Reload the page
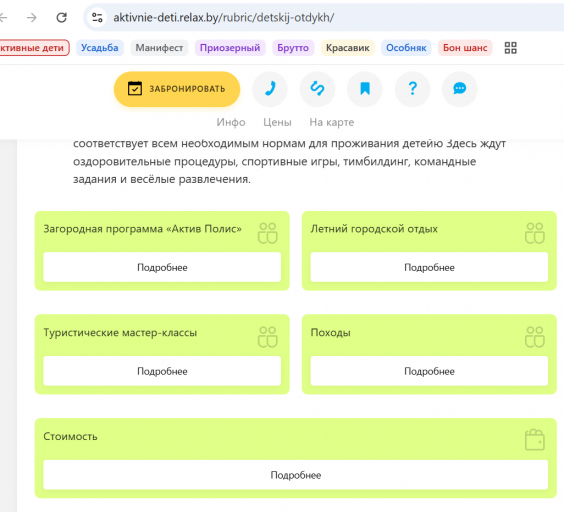 62,17
